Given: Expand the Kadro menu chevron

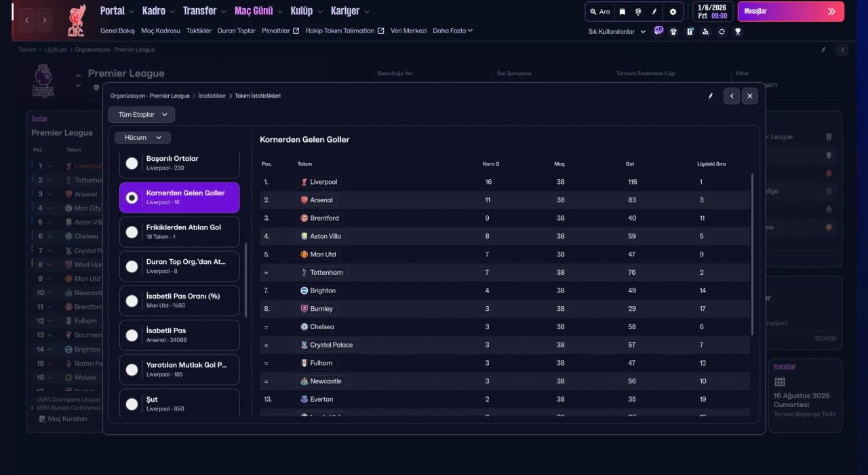Looking at the screenshot, I should (x=172, y=12).
